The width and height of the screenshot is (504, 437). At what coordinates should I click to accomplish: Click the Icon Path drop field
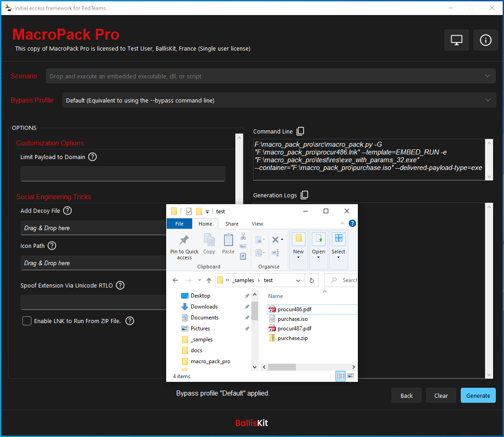click(93, 263)
